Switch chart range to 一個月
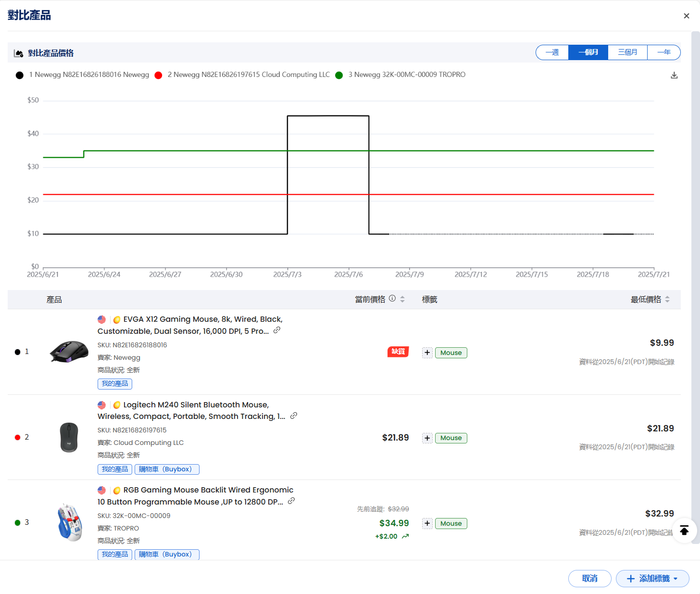The width and height of the screenshot is (700, 594). click(588, 52)
